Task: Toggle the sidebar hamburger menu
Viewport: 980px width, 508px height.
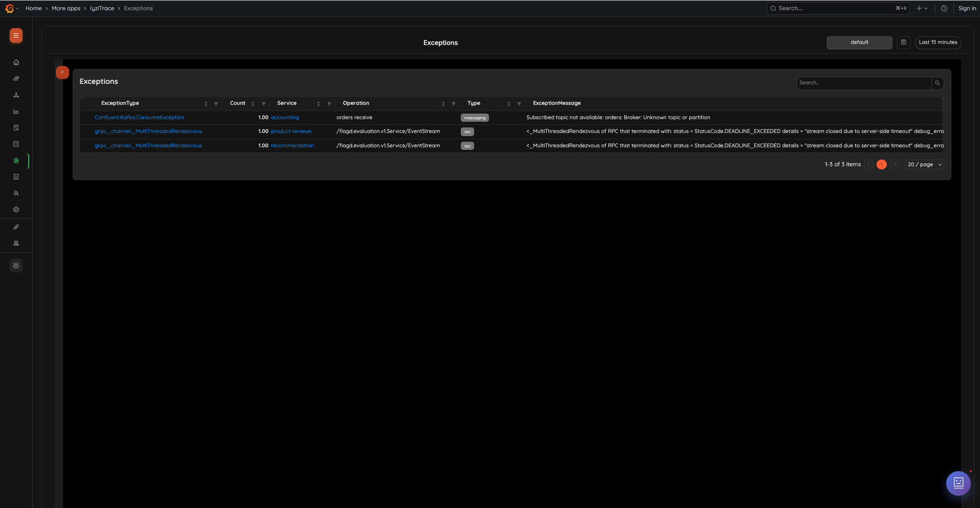Action: point(15,36)
